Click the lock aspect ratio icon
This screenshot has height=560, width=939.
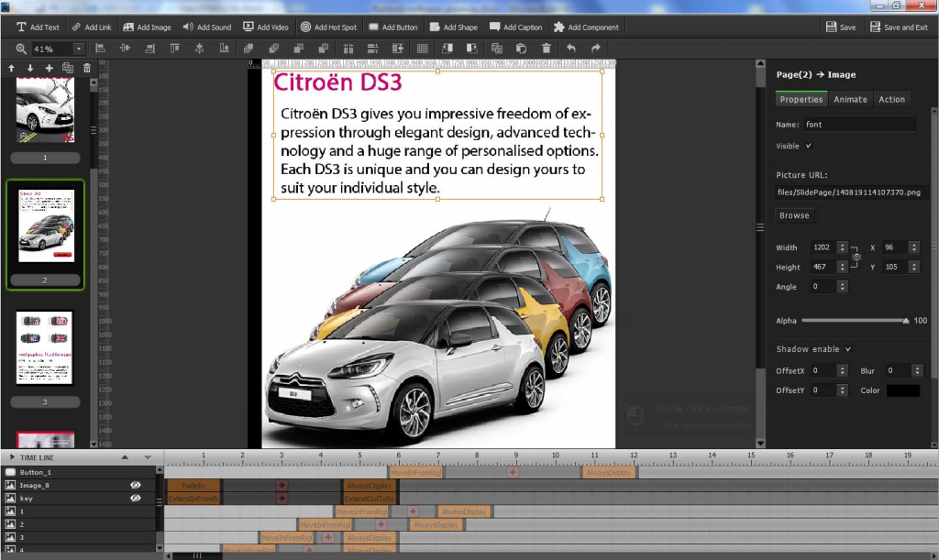tap(857, 258)
